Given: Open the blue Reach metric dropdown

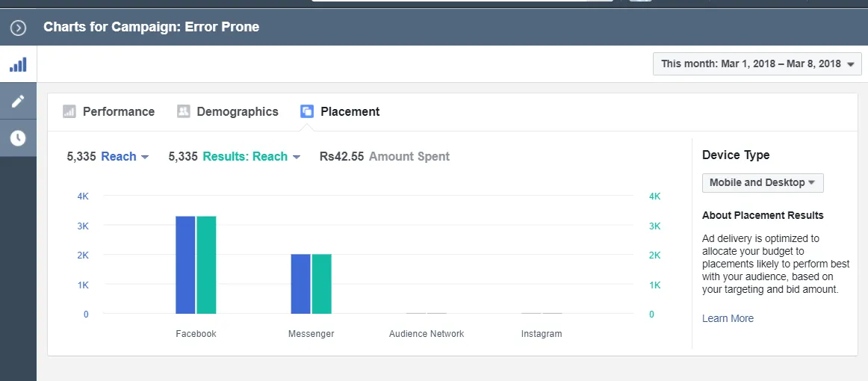Looking at the screenshot, I should 125,157.
